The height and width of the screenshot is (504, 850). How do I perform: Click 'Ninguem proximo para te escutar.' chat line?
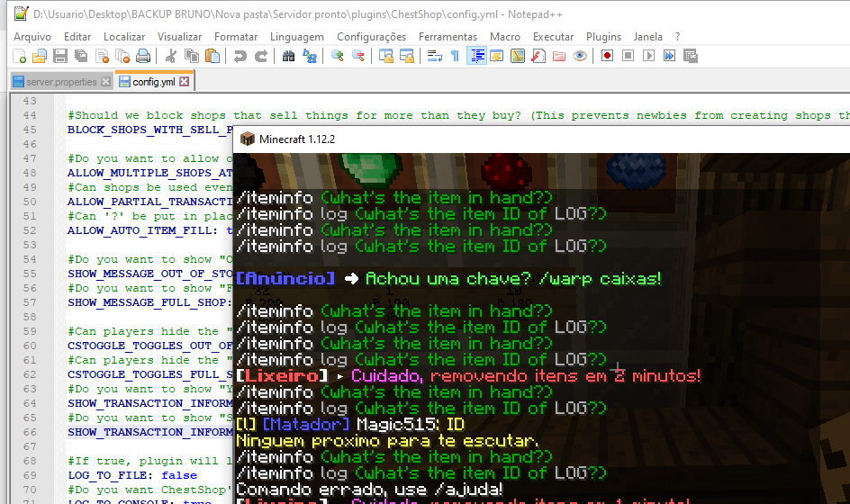(387, 441)
